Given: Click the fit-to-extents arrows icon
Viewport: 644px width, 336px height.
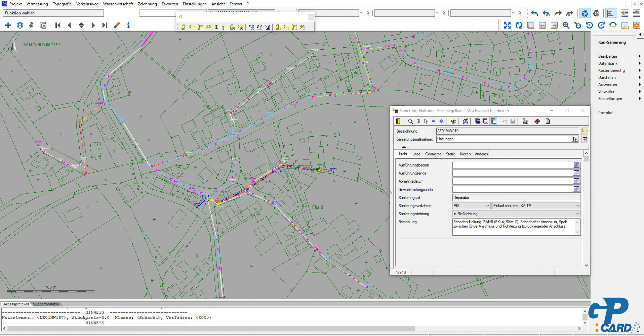Looking at the screenshot, I should pyautogui.click(x=507, y=25).
